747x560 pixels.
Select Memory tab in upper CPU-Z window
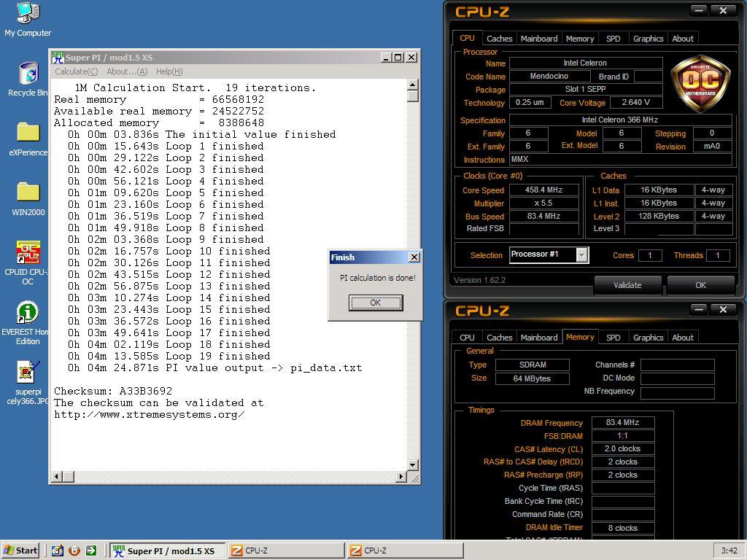[x=580, y=39]
